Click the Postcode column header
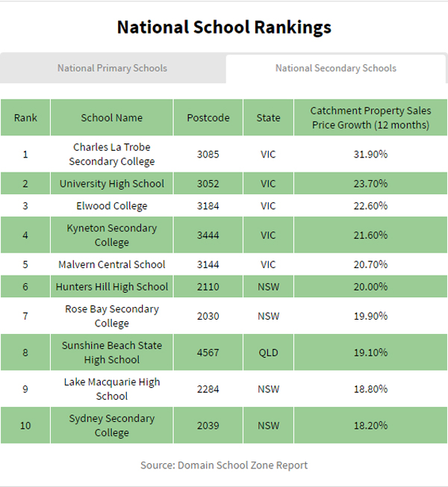 [208, 117]
